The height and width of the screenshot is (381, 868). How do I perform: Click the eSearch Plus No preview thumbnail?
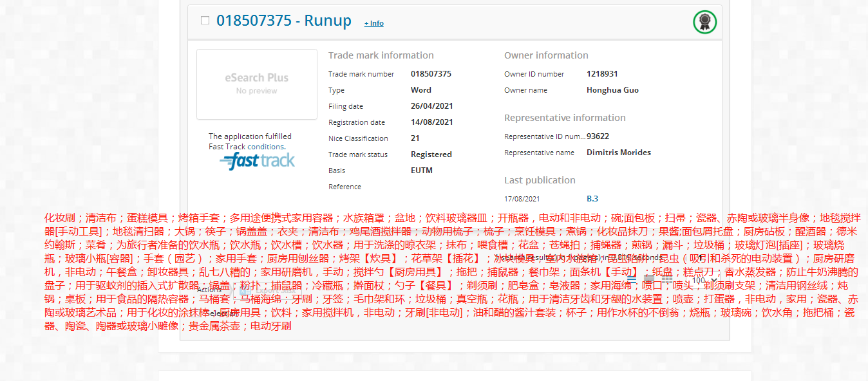click(256, 84)
